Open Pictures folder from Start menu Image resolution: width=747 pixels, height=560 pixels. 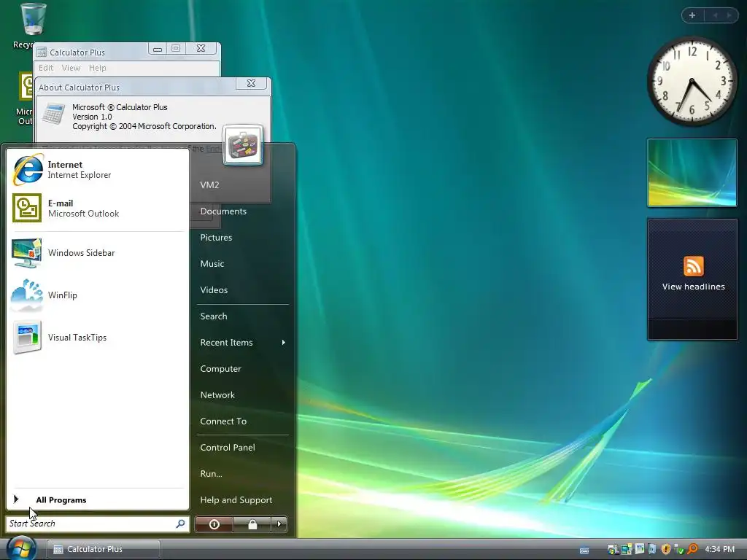click(216, 237)
